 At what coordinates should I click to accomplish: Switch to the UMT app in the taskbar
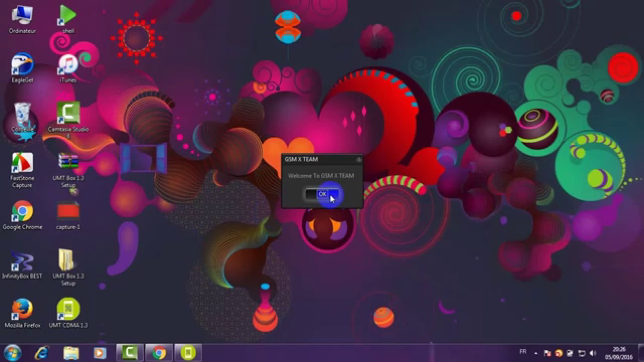(x=188, y=353)
